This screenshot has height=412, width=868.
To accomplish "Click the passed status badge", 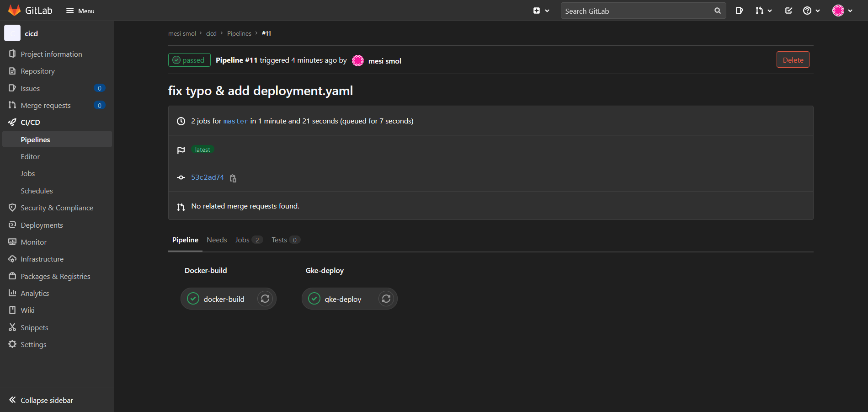I will (x=189, y=60).
